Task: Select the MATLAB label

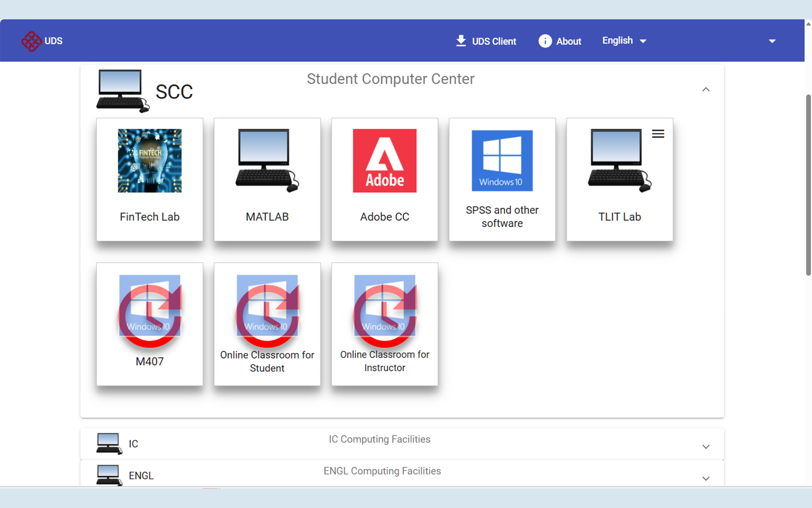Action: click(x=267, y=217)
